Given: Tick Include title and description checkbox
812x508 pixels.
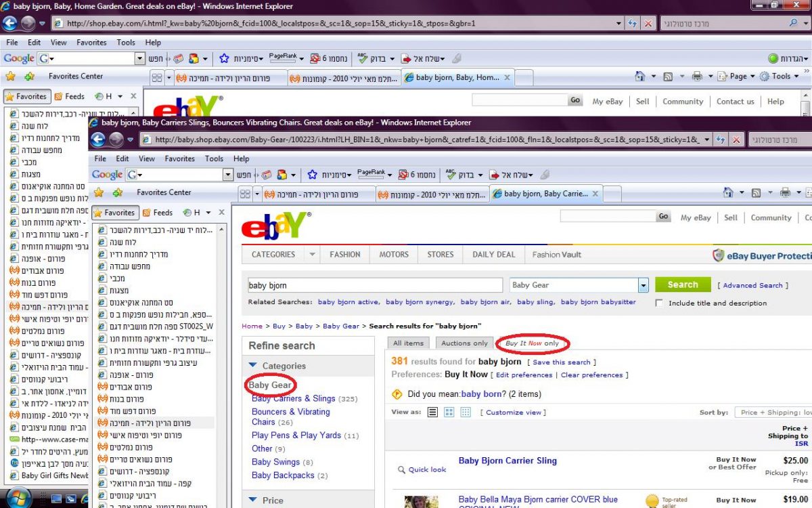Looking at the screenshot, I should (x=659, y=303).
